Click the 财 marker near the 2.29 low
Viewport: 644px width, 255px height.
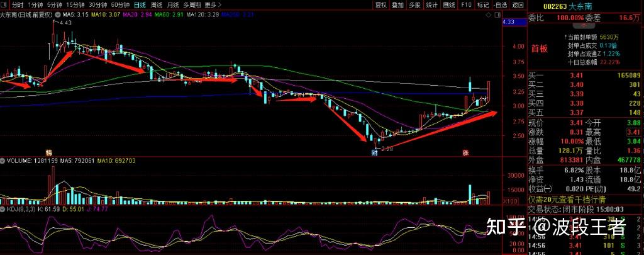click(x=375, y=152)
